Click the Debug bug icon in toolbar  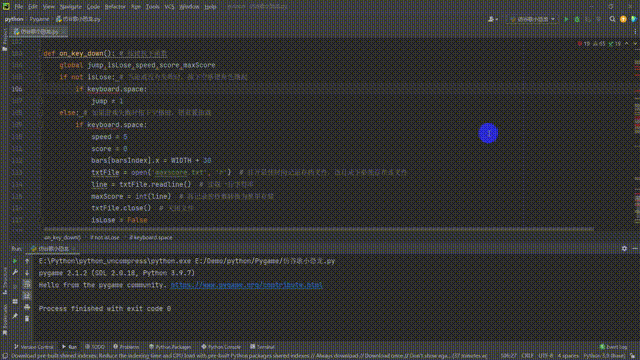[x=577, y=19]
